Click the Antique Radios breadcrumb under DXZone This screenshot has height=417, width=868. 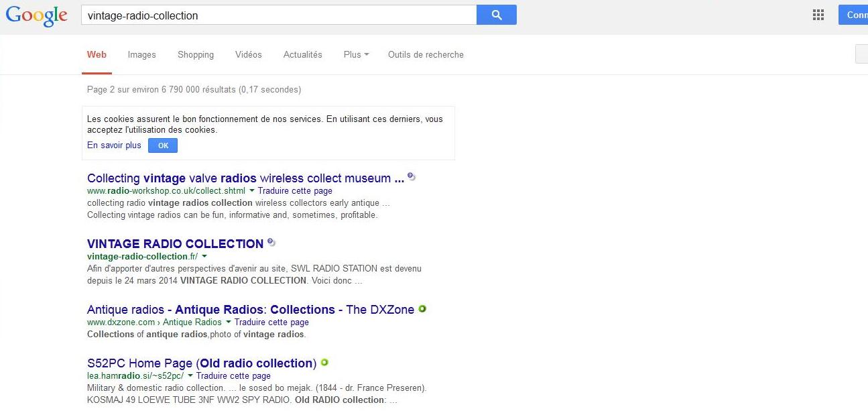click(x=192, y=322)
